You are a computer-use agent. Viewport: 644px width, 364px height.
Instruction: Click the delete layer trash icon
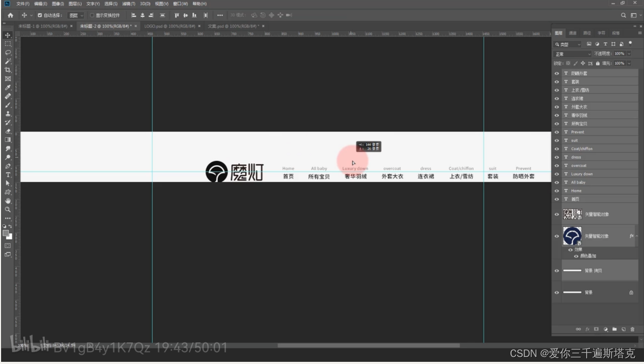[x=633, y=329]
